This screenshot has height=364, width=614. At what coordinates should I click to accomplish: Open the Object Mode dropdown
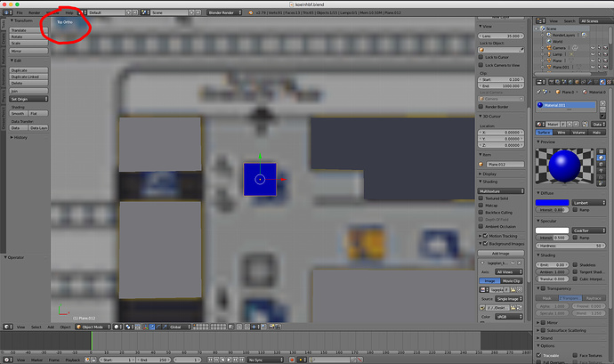[x=93, y=327]
